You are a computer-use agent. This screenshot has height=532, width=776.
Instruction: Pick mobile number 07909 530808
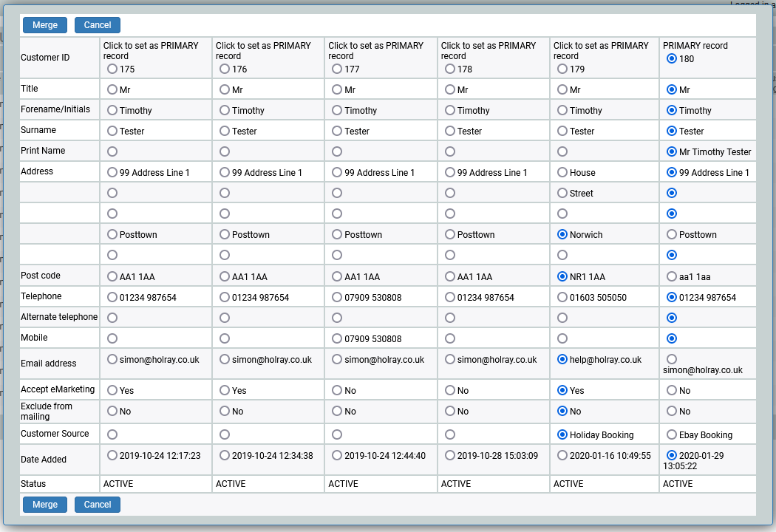tap(337, 338)
